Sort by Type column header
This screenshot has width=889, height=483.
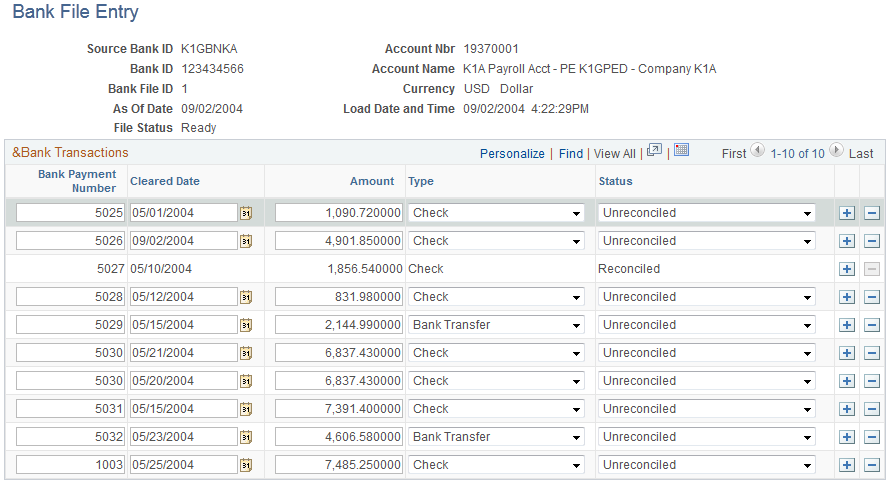(x=421, y=181)
